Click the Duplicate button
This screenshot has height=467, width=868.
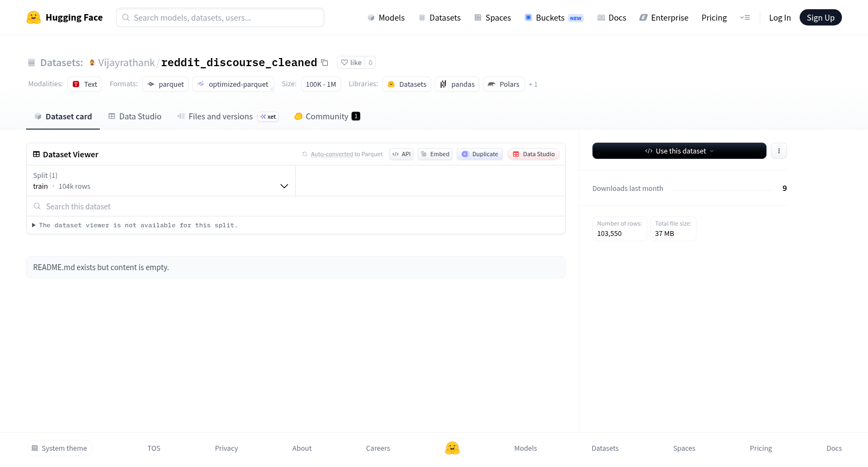tap(480, 154)
